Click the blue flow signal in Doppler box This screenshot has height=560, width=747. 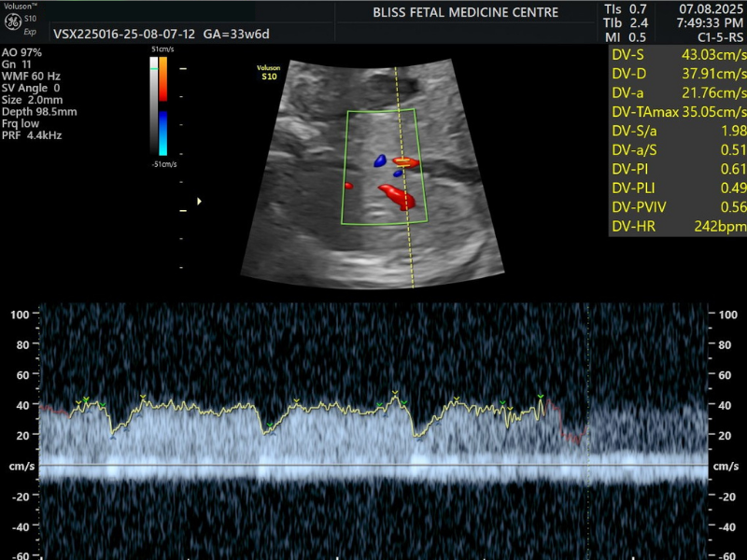380,161
